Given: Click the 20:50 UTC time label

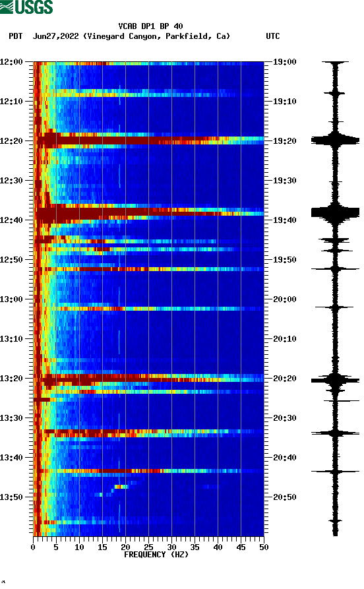Looking at the screenshot, I should (x=285, y=497).
